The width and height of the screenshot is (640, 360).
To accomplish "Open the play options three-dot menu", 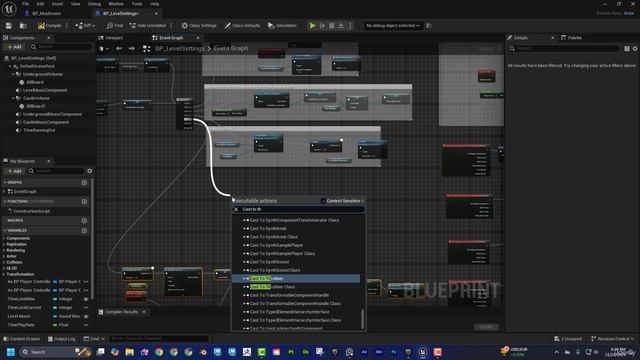I will 350,26.
